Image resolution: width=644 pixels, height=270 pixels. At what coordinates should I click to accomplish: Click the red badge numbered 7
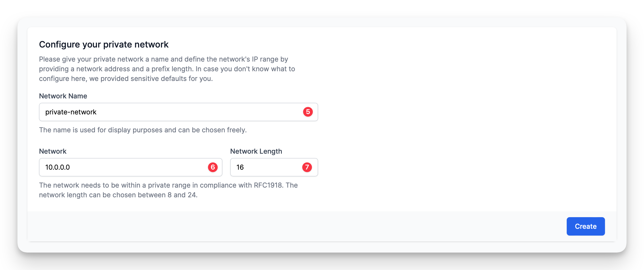tap(307, 167)
